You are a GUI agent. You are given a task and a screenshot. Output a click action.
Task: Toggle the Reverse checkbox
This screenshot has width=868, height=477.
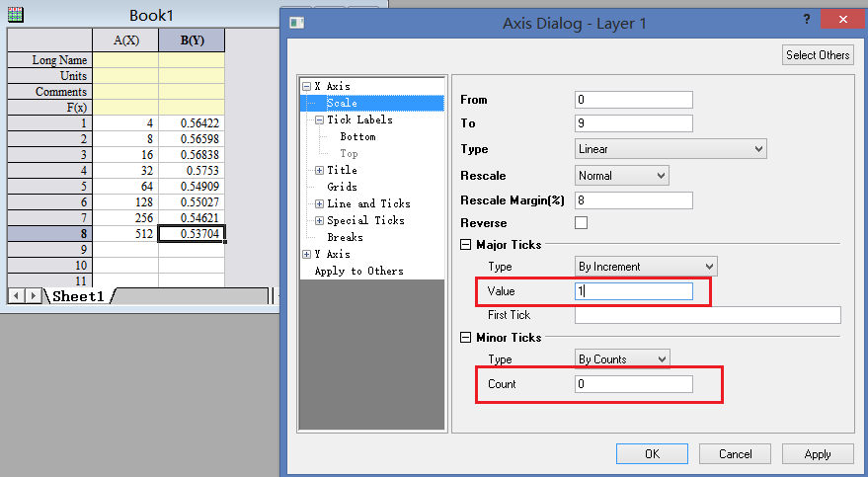click(x=581, y=222)
